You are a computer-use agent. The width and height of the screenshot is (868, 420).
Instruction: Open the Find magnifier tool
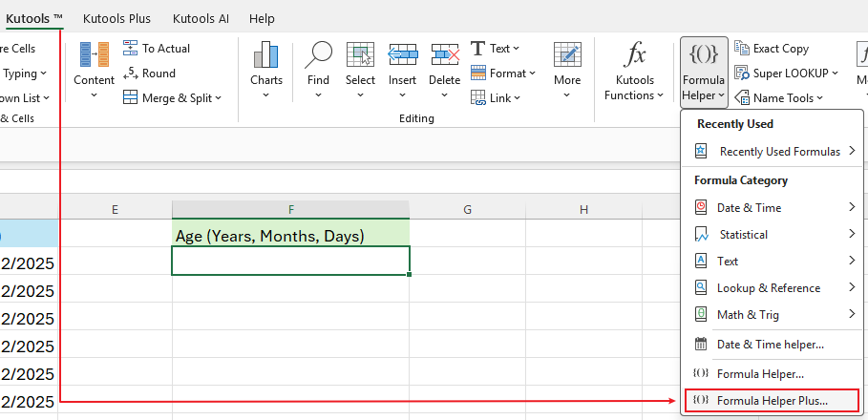pyautogui.click(x=318, y=71)
